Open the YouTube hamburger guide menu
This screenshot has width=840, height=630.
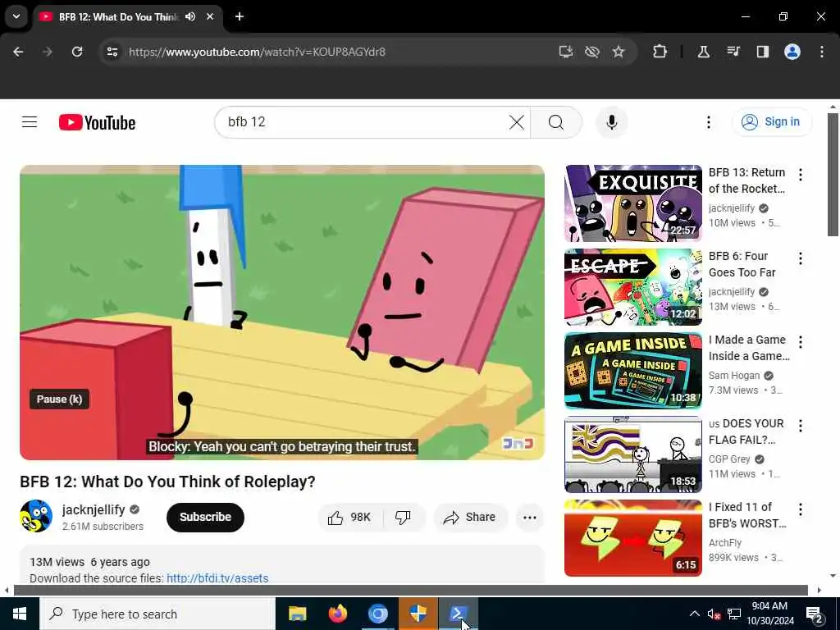[30, 122]
